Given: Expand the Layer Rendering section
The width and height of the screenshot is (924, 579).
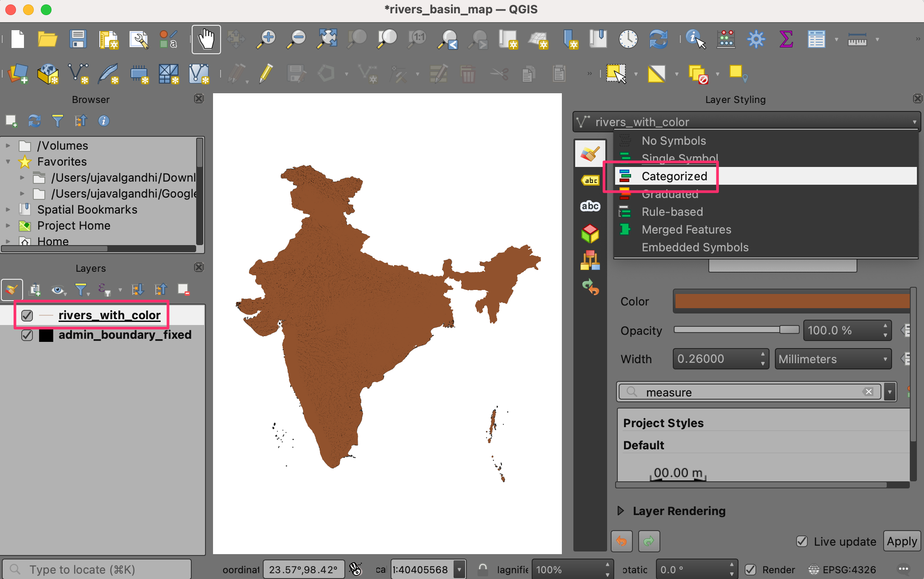Looking at the screenshot, I should (x=621, y=511).
